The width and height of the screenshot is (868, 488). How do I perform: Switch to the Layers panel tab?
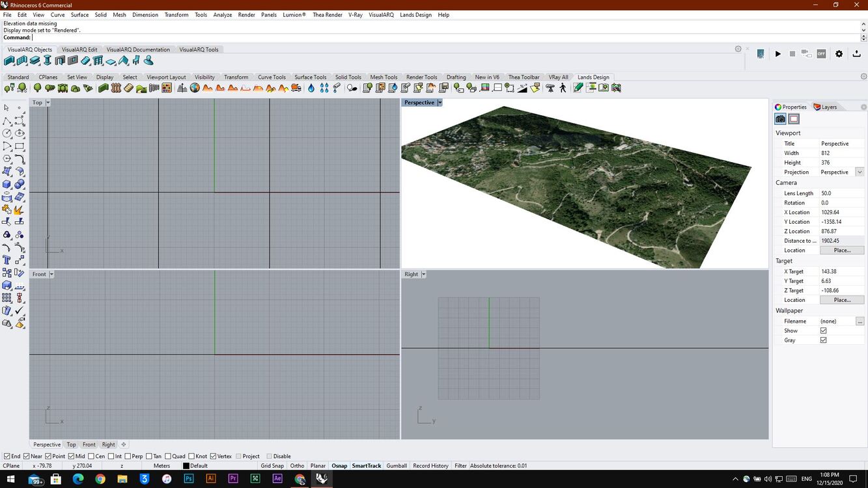(825, 107)
